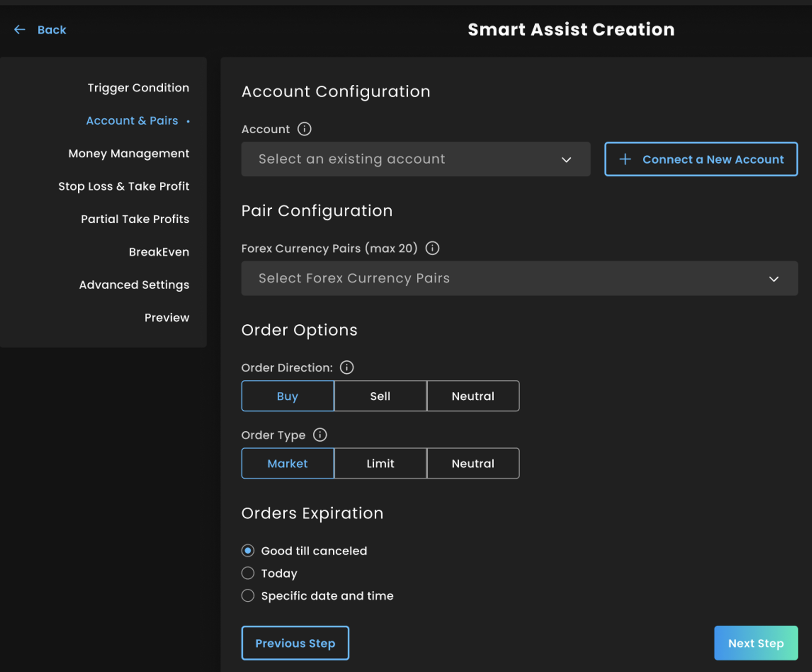The width and height of the screenshot is (812, 672).
Task: Expand the Forex Currency Pairs dropdown
Action: [519, 278]
